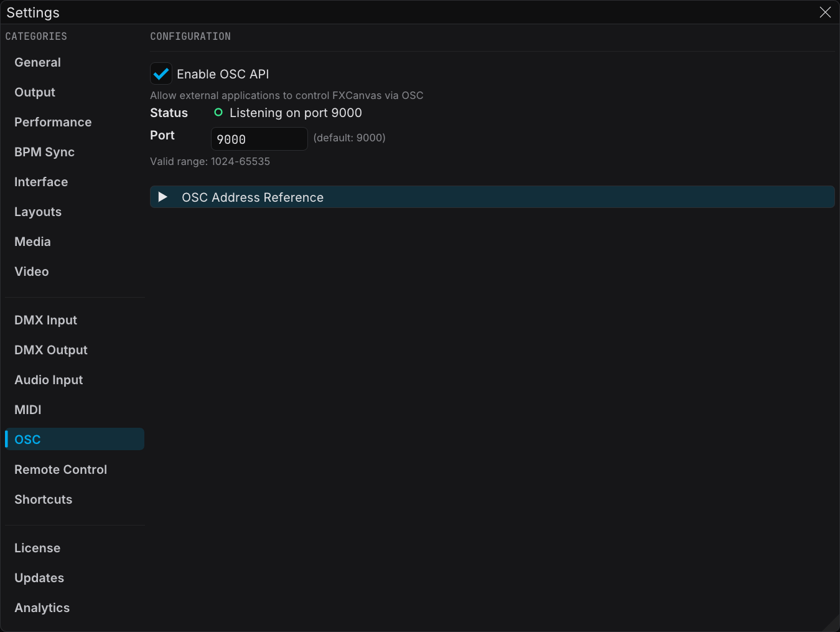Go to BPM Sync settings
The image size is (840, 632).
(75, 152)
